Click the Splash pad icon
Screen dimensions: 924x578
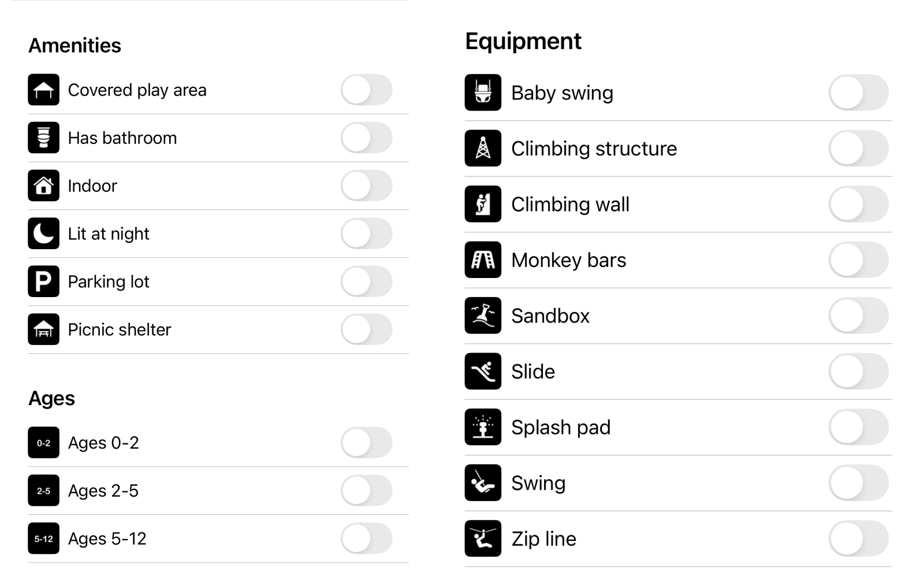click(483, 427)
